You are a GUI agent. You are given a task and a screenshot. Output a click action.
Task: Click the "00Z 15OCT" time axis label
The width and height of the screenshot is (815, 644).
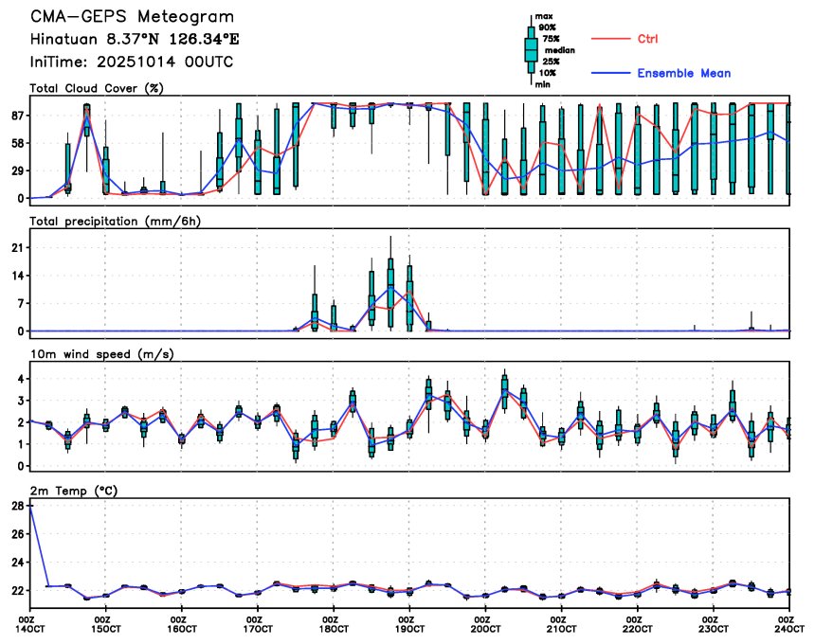coord(106,624)
